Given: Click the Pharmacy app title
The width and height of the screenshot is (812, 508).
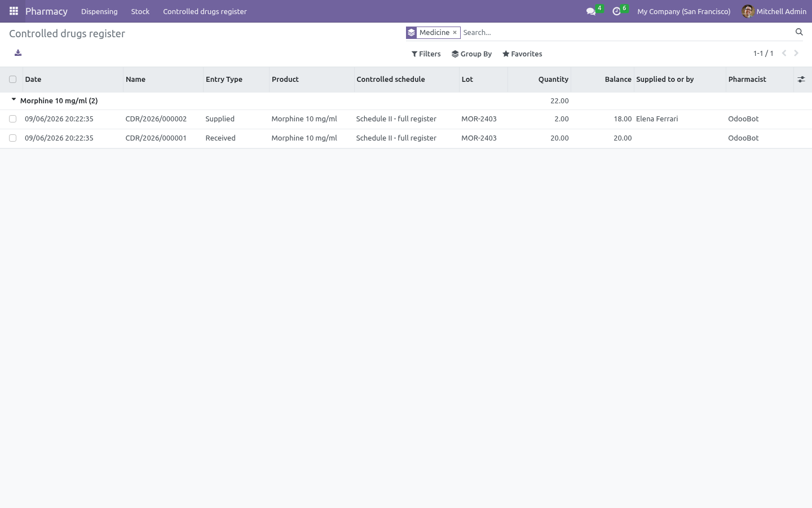Looking at the screenshot, I should [x=46, y=11].
